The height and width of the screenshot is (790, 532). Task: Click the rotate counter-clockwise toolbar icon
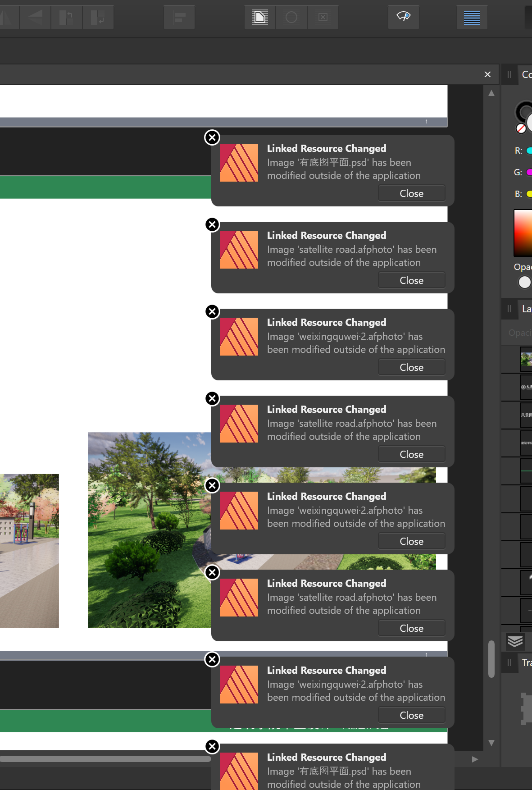66,18
